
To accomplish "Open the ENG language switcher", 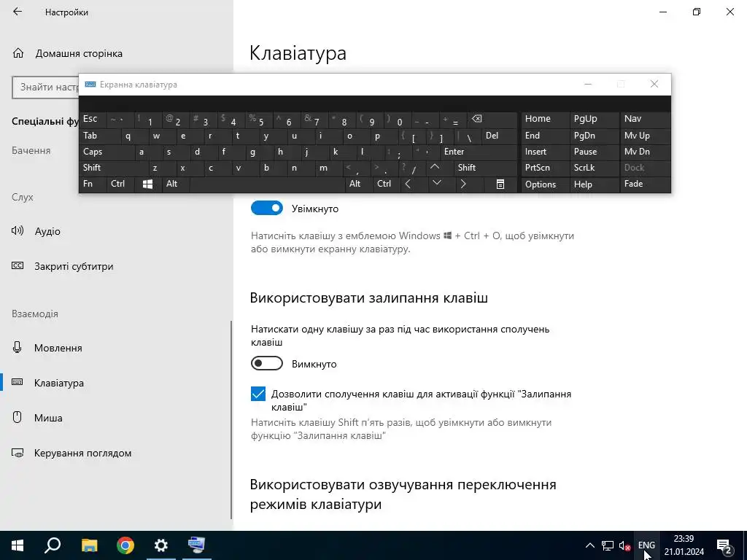I will [646, 545].
